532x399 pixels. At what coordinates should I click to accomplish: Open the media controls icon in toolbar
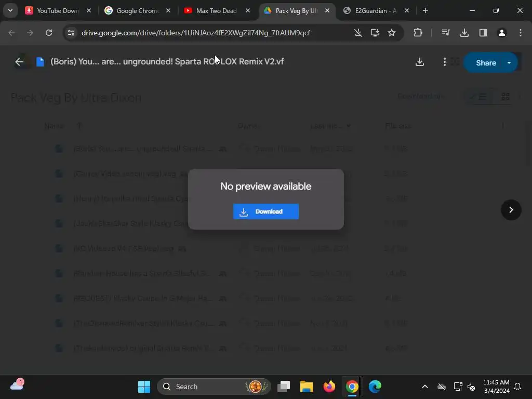tap(446, 33)
